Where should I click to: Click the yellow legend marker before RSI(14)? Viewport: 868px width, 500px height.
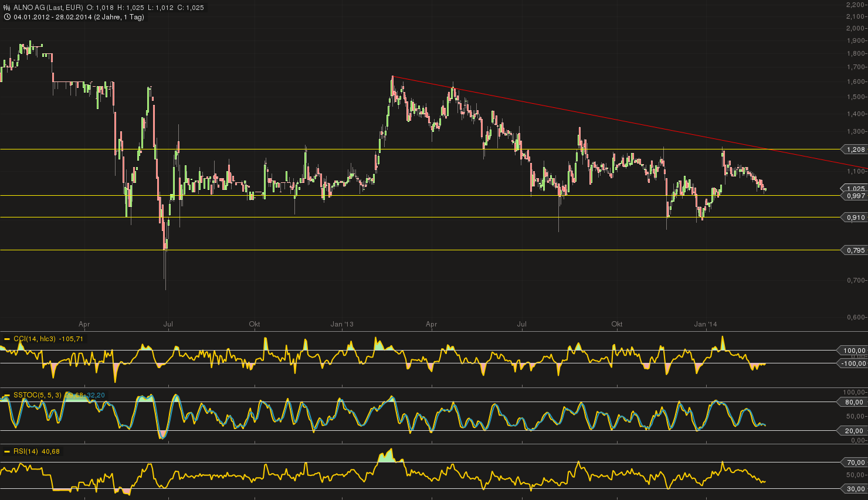[6, 451]
